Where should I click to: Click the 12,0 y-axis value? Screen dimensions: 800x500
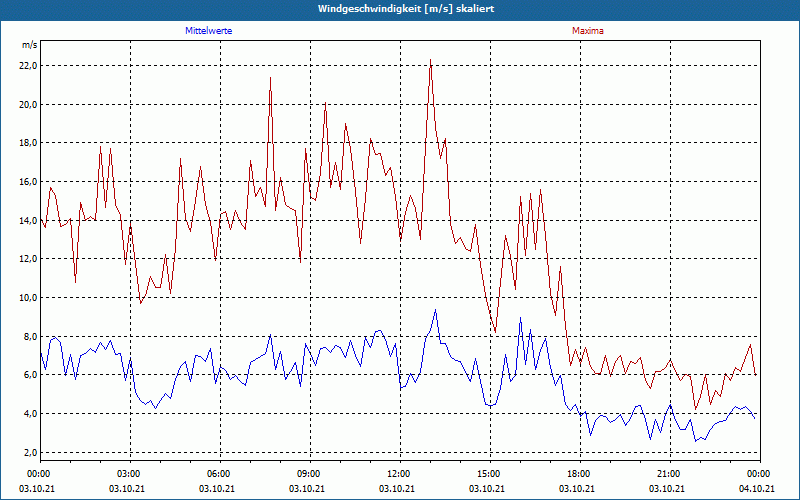29,259
